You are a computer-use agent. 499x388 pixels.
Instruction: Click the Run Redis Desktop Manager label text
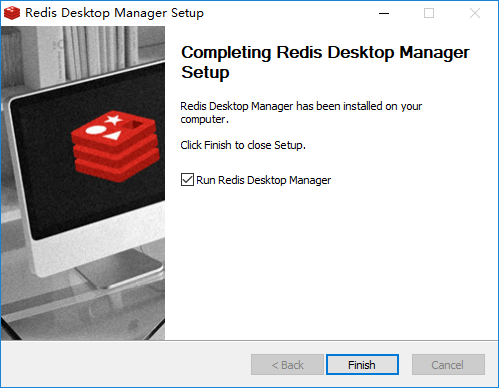click(x=263, y=180)
